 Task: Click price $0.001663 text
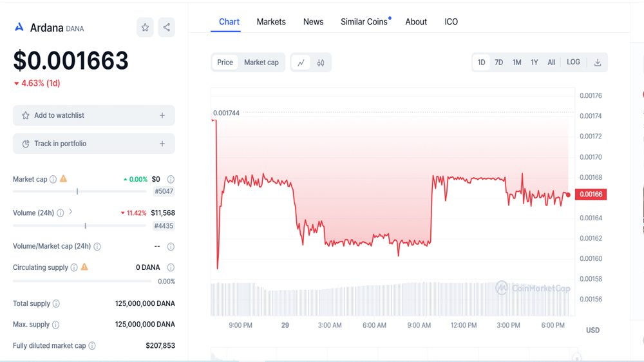(71, 61)
